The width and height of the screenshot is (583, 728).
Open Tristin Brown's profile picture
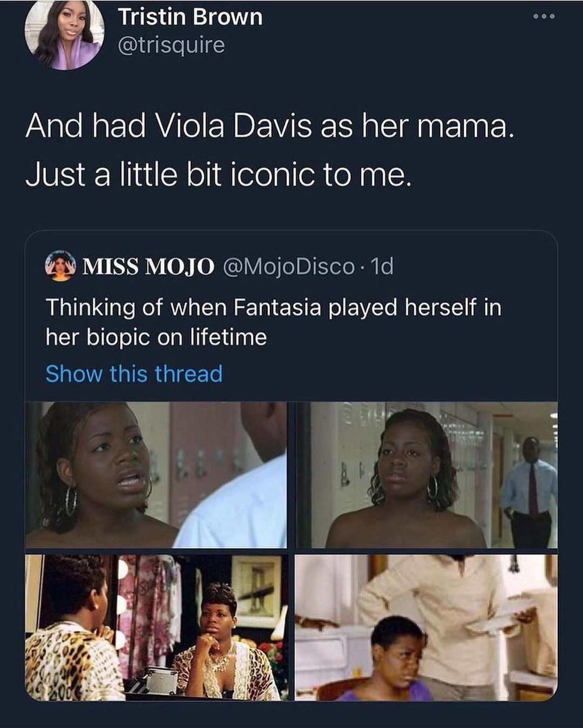click(64, 35)
